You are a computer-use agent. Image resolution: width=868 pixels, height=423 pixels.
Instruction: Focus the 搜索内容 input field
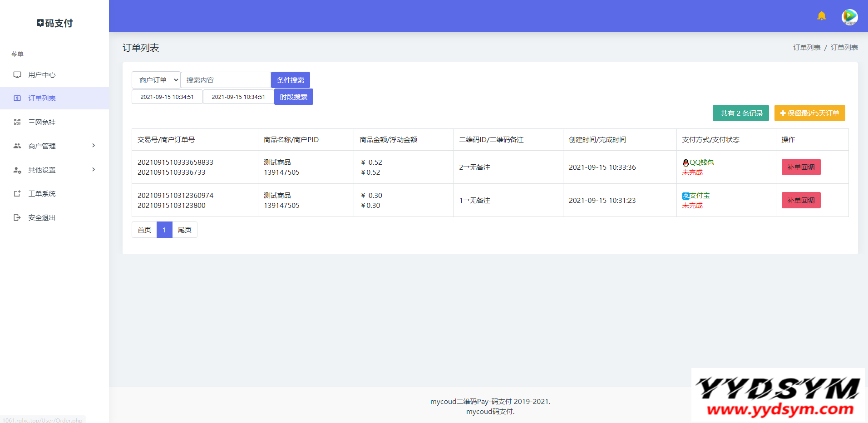tap(226, 80)
